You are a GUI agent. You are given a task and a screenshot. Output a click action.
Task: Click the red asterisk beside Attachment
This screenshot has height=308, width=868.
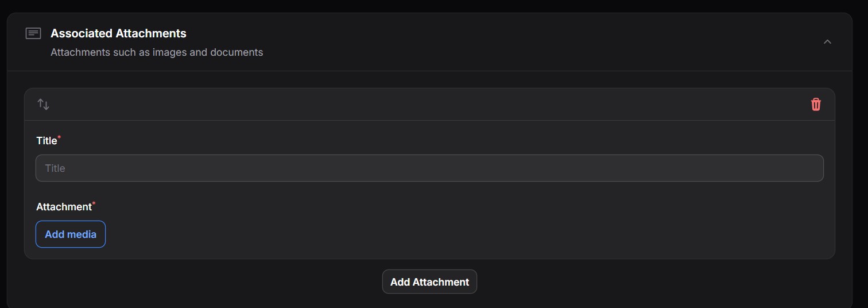(x=94, y=204)
